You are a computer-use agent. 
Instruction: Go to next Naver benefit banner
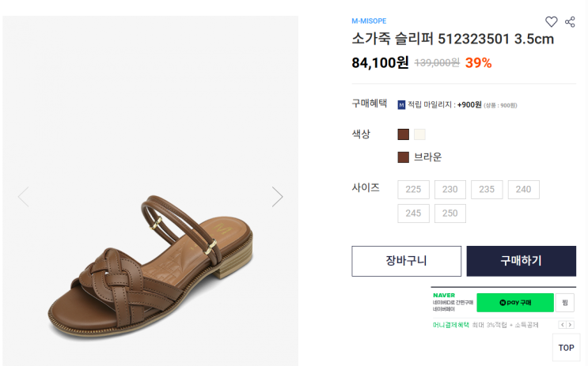click(x=571, y=325)
